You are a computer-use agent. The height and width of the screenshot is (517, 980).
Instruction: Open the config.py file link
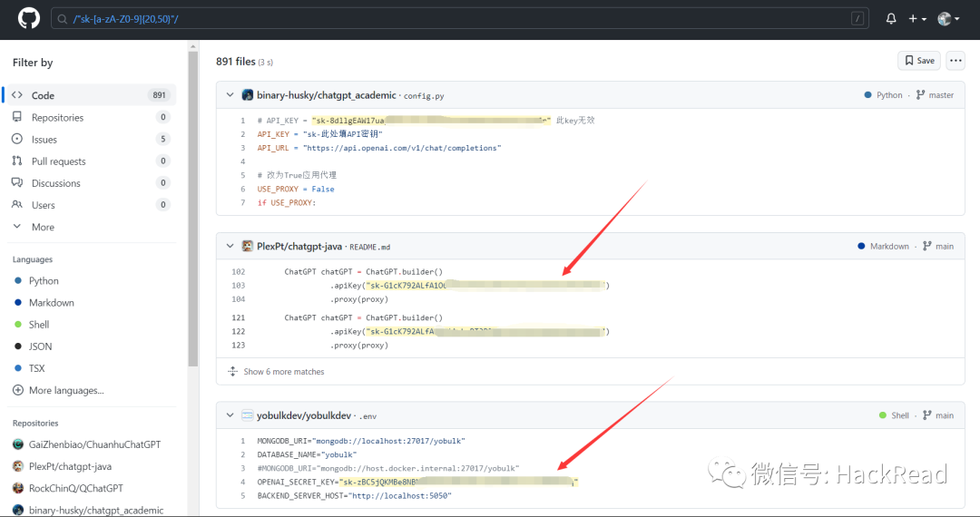(424, 95)
